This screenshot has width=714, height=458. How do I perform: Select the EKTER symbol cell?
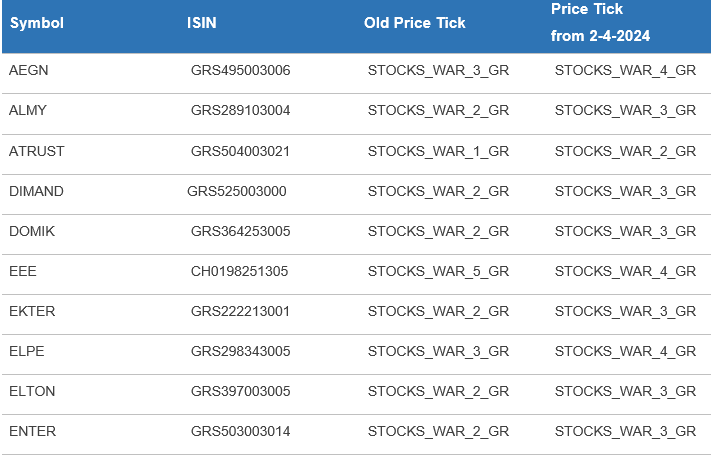(x=32, y=311)
